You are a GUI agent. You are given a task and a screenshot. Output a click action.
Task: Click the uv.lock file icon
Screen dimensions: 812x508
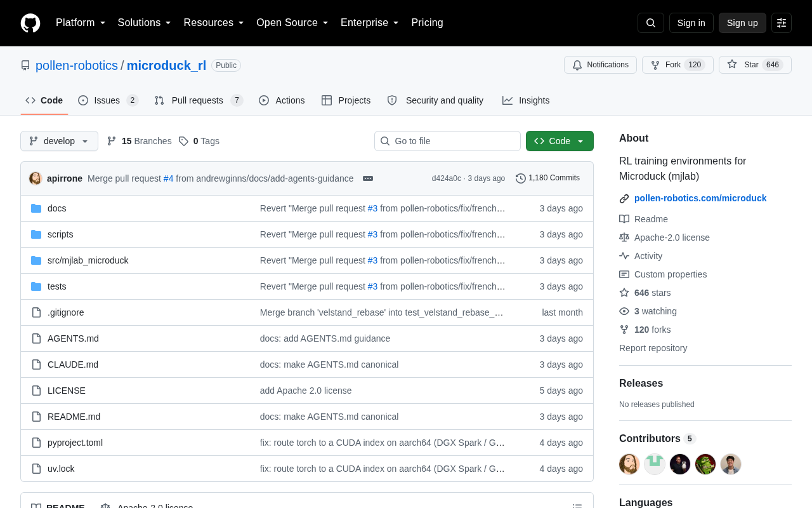tap(36, 469)
